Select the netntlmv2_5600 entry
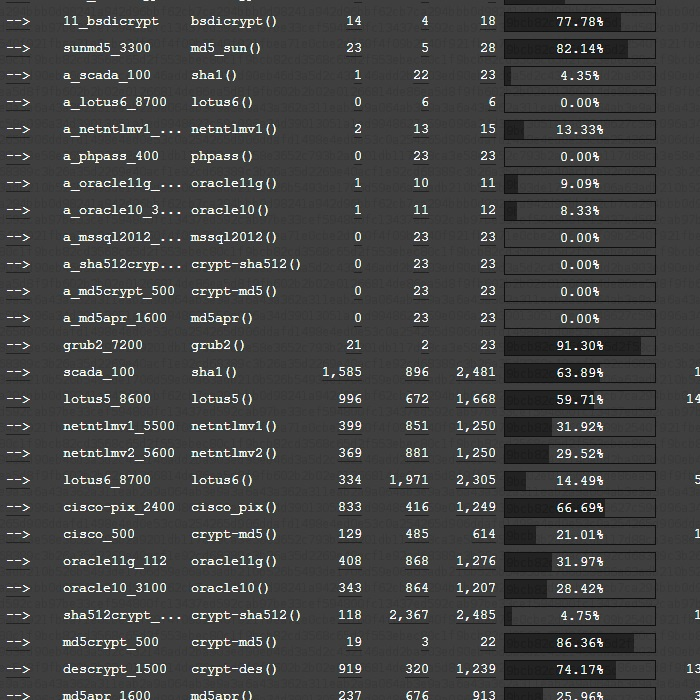Viewport: 700px width, 700px height. click(118, 453)
